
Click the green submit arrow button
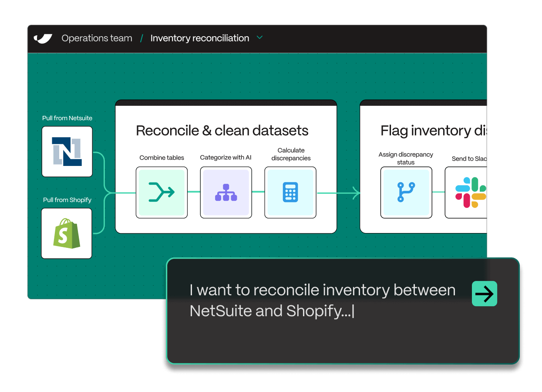(x=485, y=294)
